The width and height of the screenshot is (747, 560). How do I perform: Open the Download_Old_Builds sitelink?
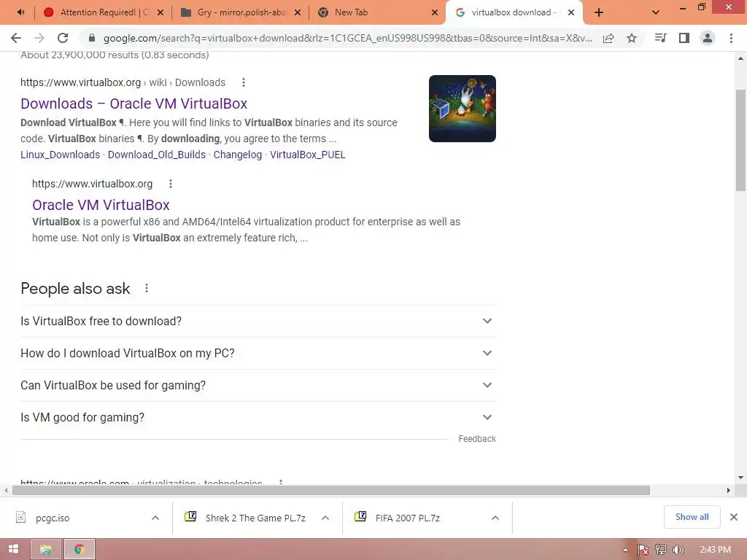click(157, 155)
